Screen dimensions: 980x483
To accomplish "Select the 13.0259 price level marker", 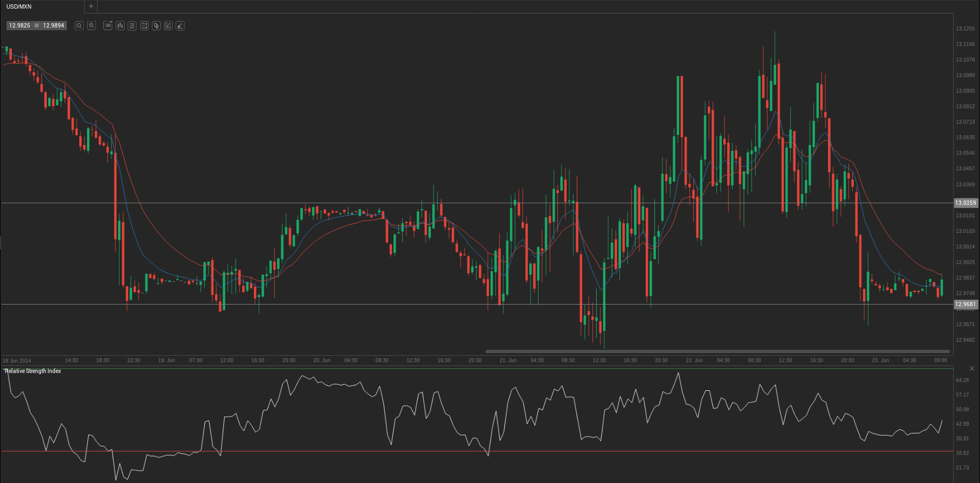I will 965,203.
